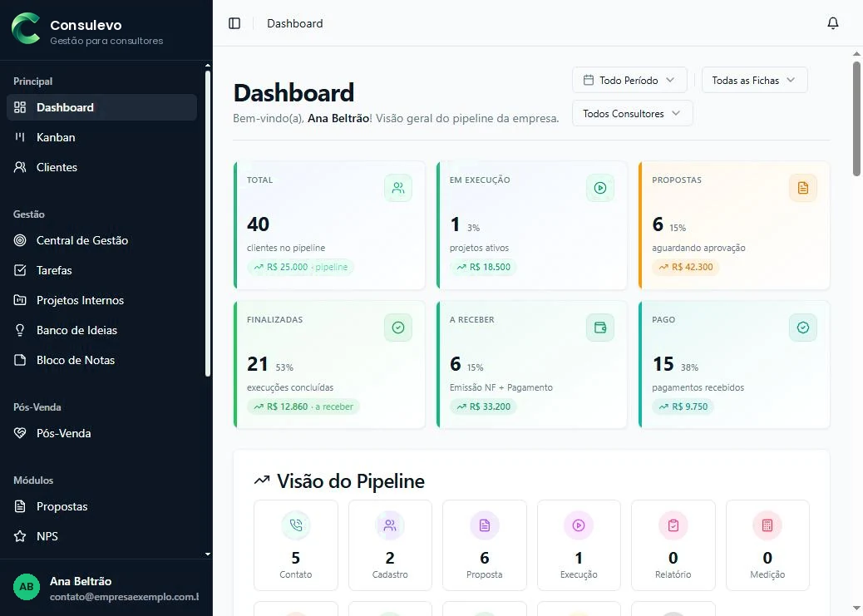This screenshot has width=863, height=616.
Task: Click the document icon in Proposta stage
Action: pos(485,525)
